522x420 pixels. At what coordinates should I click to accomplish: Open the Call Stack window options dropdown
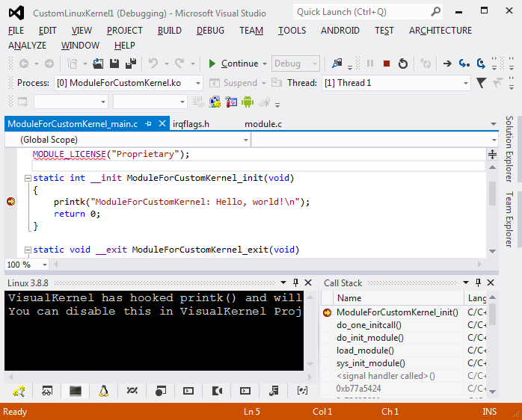pos(466,282)
